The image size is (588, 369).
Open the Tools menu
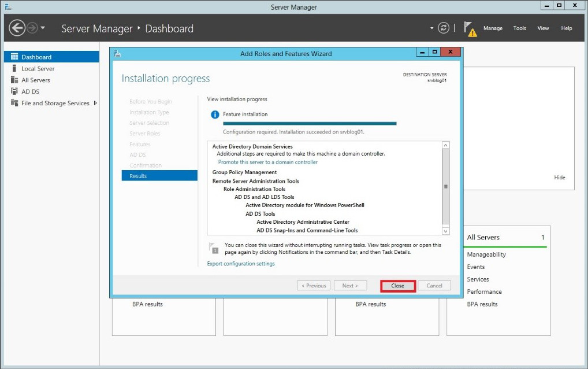[x=519, y=28]
